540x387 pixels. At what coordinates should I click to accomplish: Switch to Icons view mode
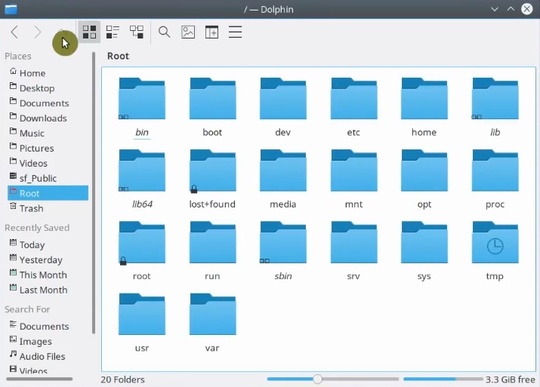point(89,32)
